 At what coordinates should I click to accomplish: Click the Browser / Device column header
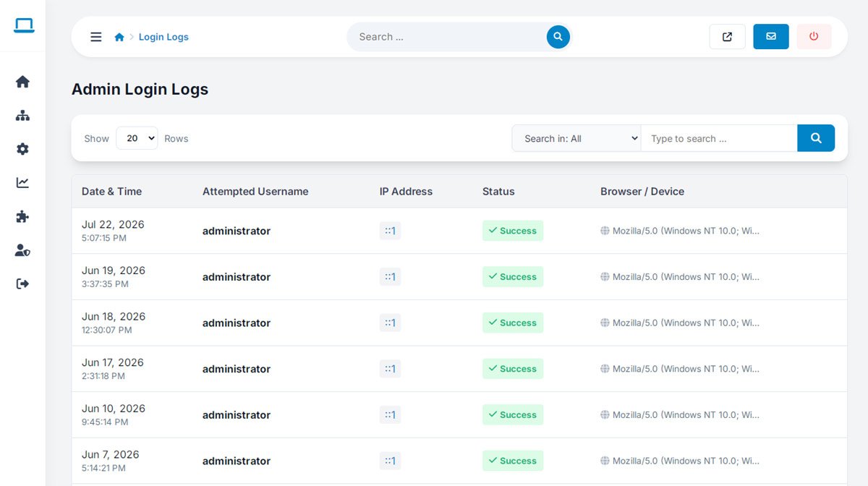642,192
